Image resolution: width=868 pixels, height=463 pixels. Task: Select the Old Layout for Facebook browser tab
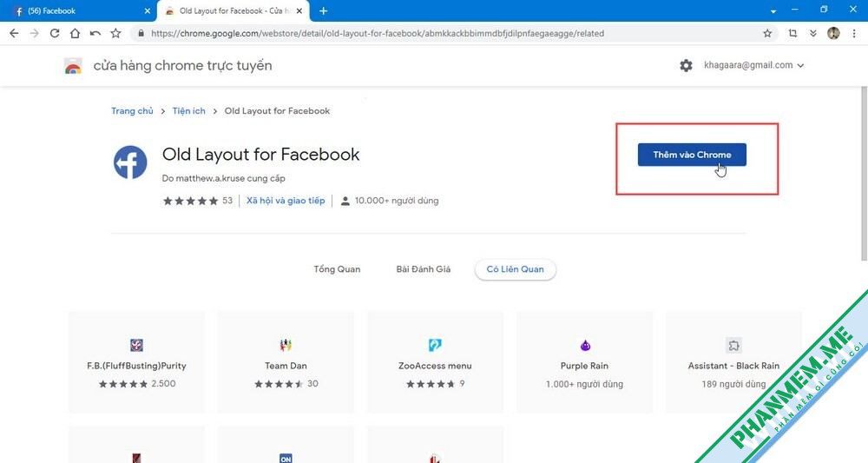(x=233, y=10)
